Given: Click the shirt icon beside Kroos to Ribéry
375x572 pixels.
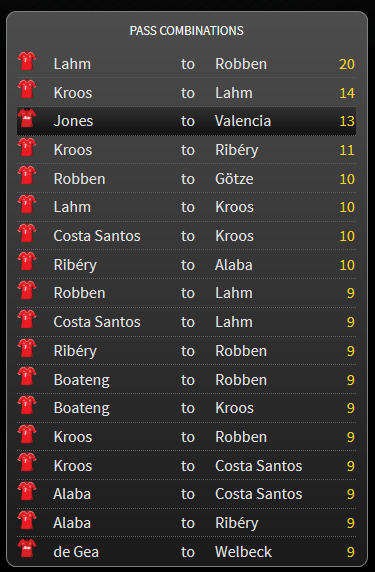Looking at the screenshot, I should (x=27, y=147).
